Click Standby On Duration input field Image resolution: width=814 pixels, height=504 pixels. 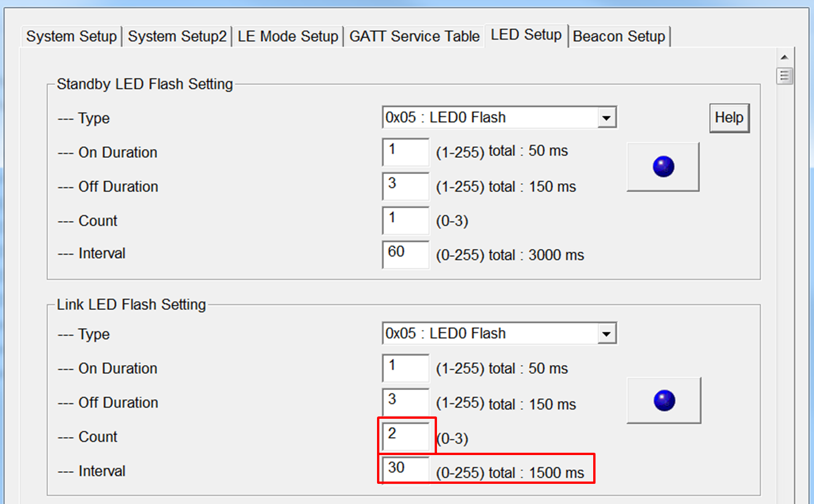(405, 152)
